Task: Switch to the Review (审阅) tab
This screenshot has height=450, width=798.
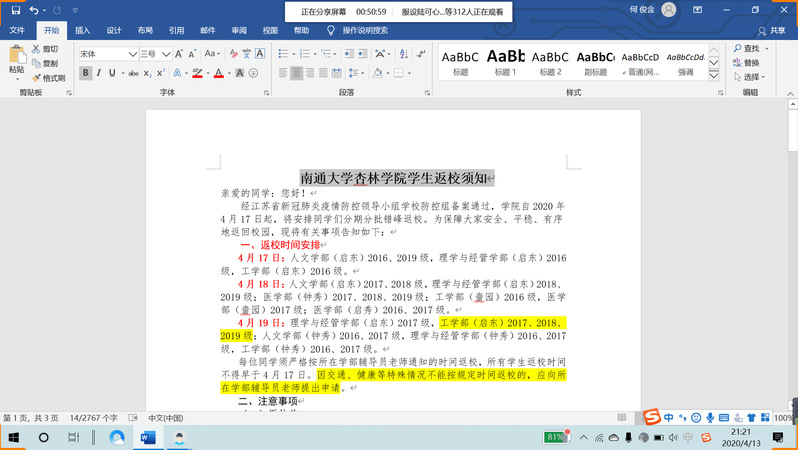Action: 239,30
